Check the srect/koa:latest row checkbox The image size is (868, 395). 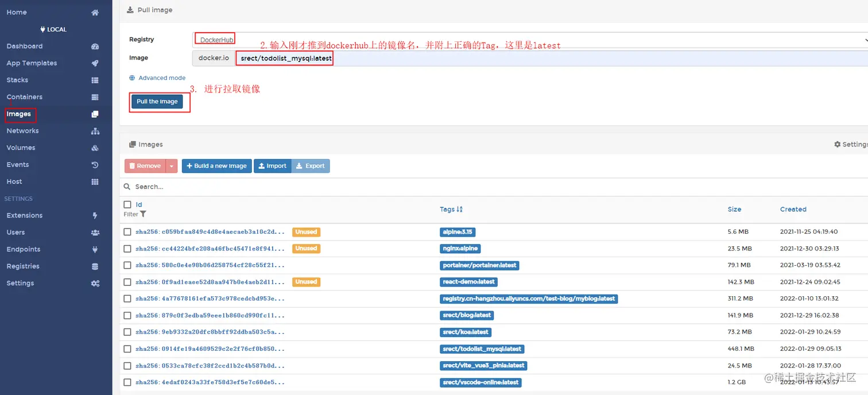pyautogui.click(x=127, y=332)
